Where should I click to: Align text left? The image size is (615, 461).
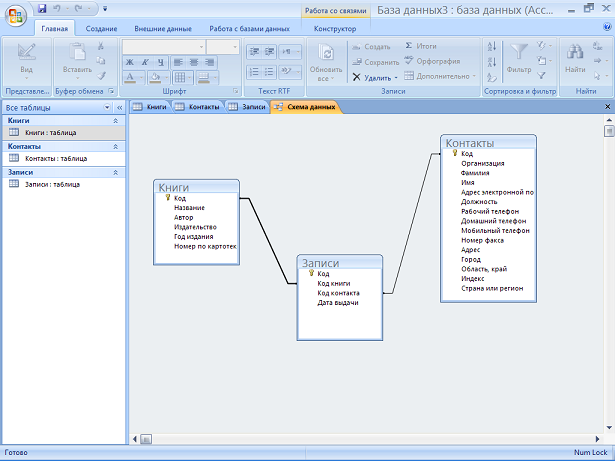pyautogui.click(x=178, y=62)
